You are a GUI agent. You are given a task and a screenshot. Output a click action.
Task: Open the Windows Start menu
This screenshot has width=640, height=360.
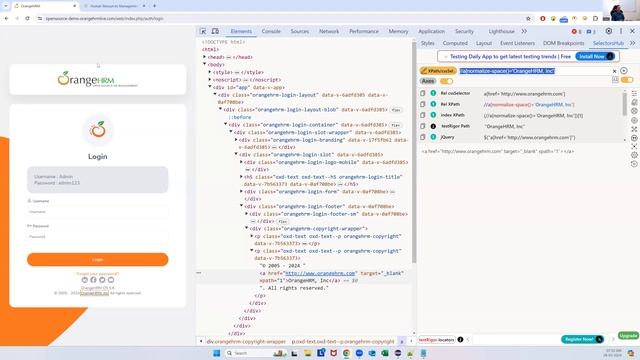[217, 353]
